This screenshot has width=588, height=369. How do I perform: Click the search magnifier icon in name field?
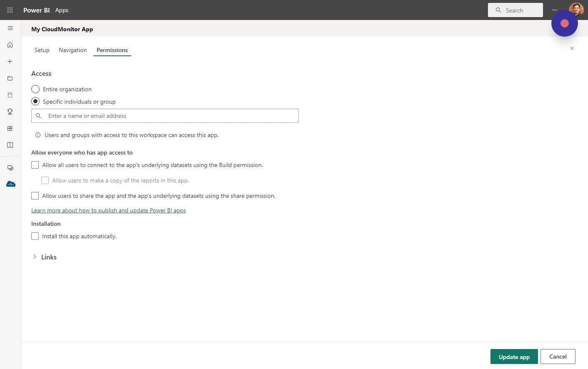click(38, 116)
